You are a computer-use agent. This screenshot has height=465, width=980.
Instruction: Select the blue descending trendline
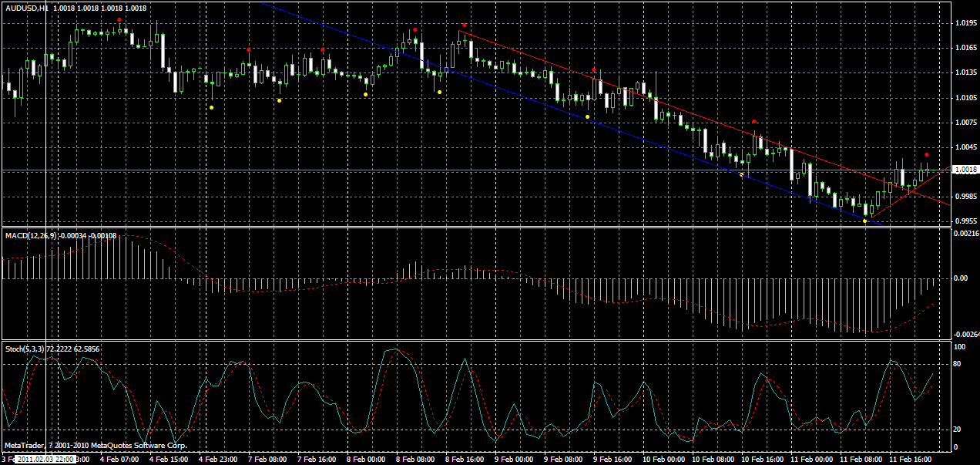539,102
